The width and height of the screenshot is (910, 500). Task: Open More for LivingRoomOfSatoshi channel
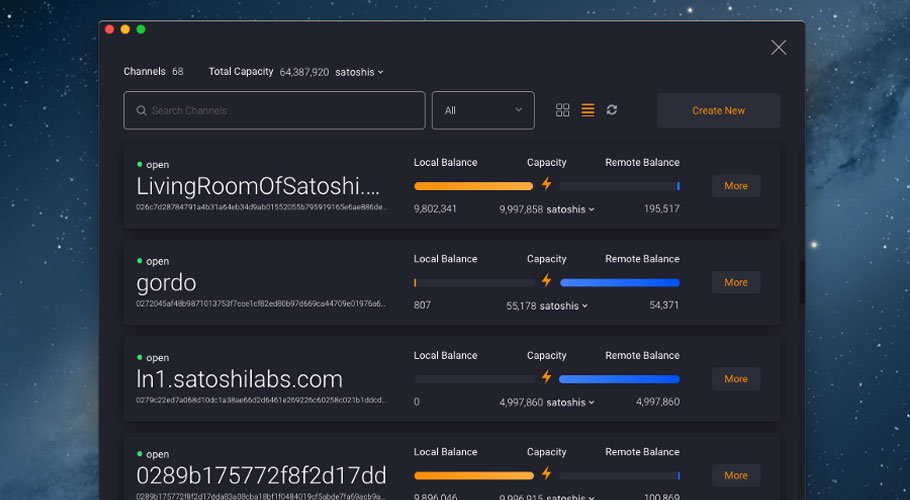[736, 186]
